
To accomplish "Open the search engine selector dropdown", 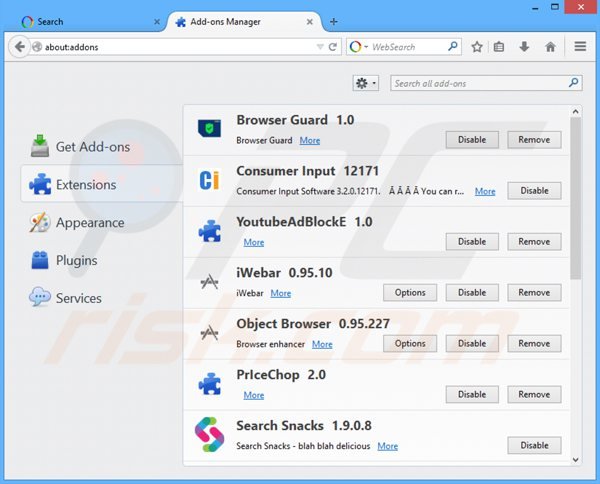I will click(358, 47).
